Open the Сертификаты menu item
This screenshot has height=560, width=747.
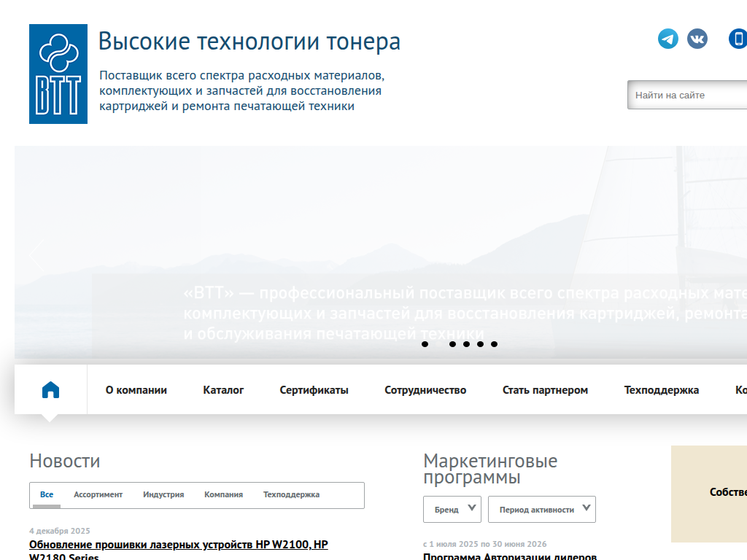(x=312, y=389)
